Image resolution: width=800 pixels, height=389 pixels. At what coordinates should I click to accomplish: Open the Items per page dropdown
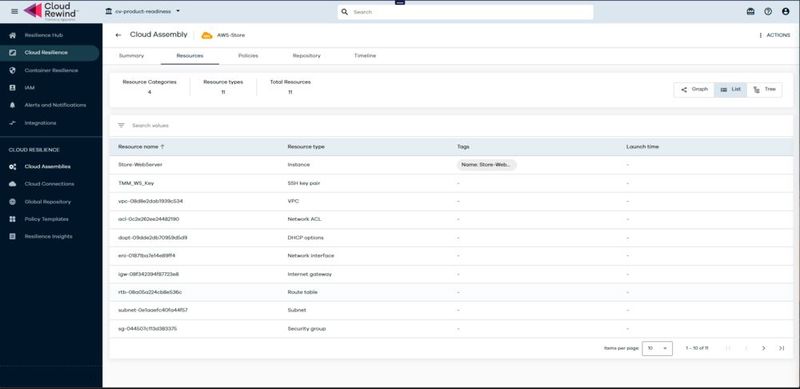pos(657,348)
